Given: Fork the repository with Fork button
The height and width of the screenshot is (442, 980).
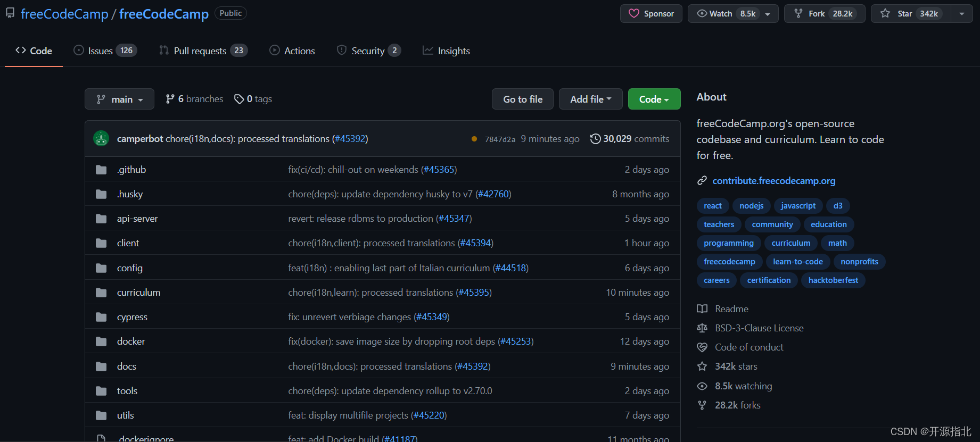Looking at the screenshot, I should (x=825, y=14).
